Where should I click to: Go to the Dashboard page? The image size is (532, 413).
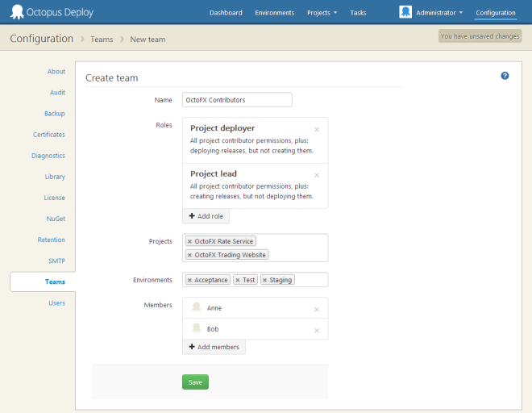(x=226, y=13)
